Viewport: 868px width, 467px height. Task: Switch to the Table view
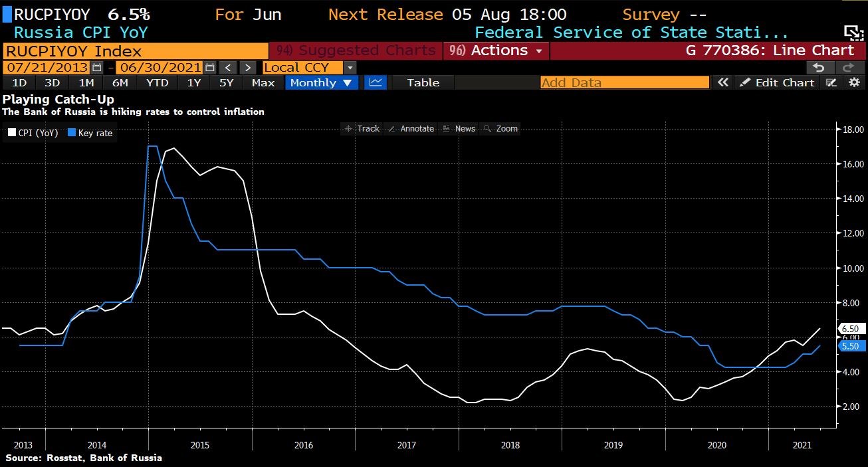(x=423, y=82)
